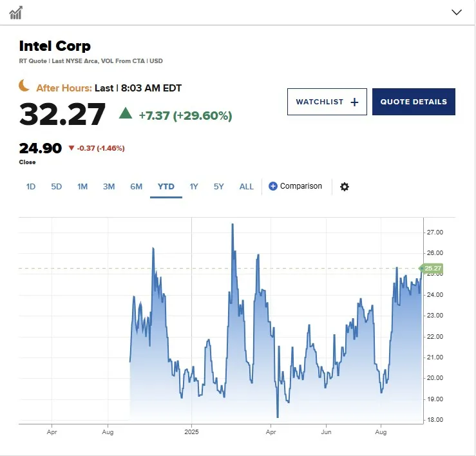Viewport: 476px width, 456px height.
Task: Collapse the widget with top-right chevron
Action: tap(456, 12)
